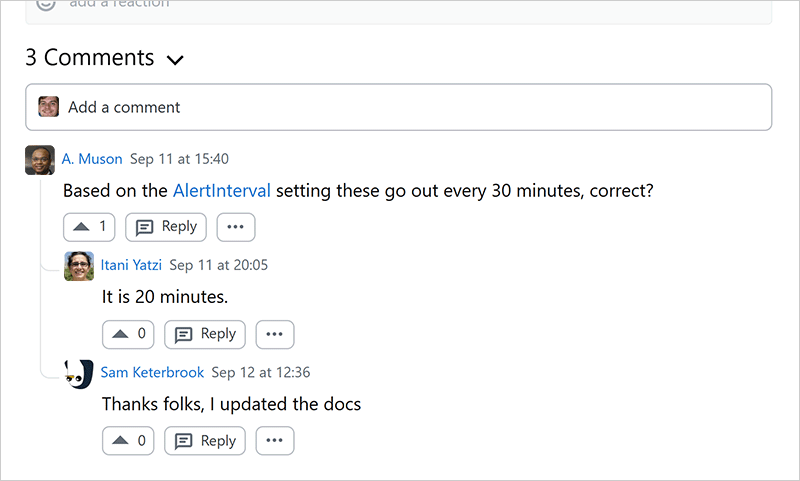Screen dimensions: 800x481
Task: Upvote the "Thanks folks" comment
Action: (128, 441)
